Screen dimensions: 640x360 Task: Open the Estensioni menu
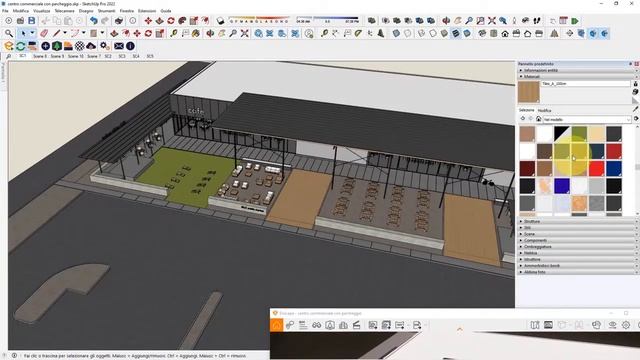point(147,11)
